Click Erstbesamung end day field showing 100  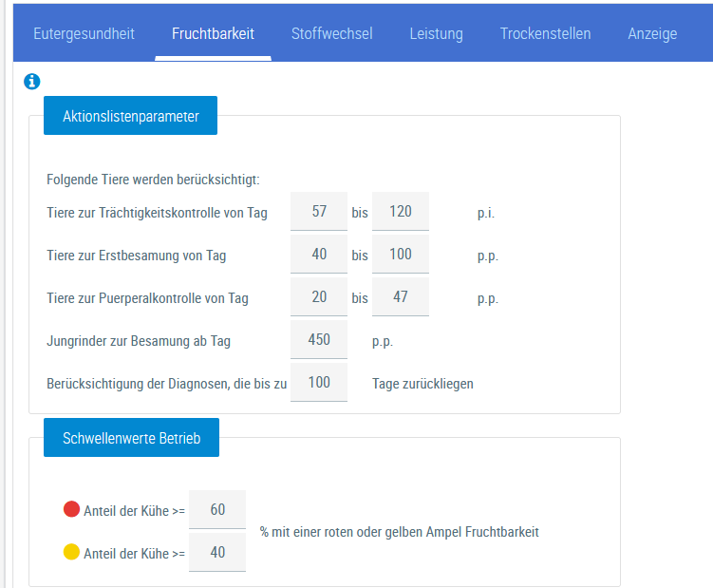[401, 255]
